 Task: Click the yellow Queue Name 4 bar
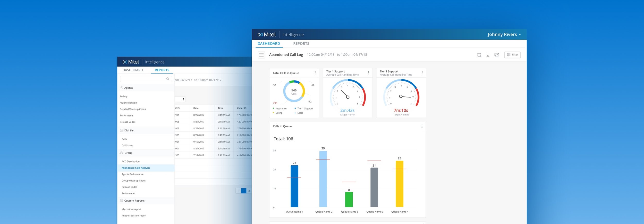[399, 184]
